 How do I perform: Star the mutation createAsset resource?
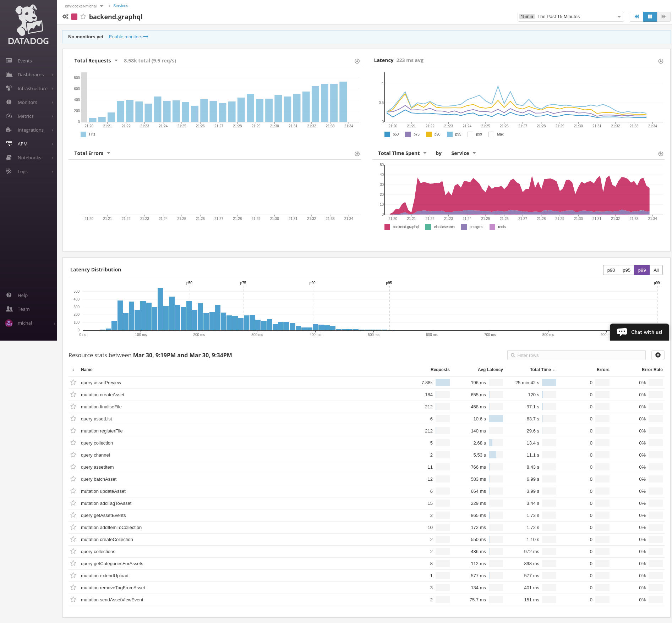(73, 395)
